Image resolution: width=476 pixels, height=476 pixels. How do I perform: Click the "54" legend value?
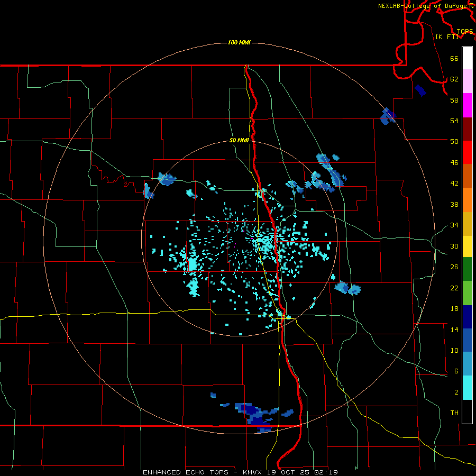pyautogui.click(x=454, y=121)
